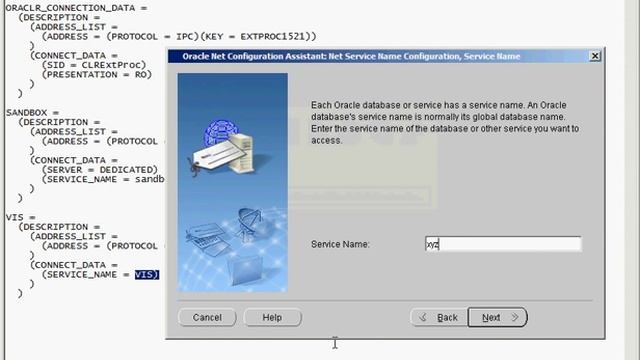Click the KEY = EXTPROC1521 address line
The image size is (640, 360).
click(179, 36)
